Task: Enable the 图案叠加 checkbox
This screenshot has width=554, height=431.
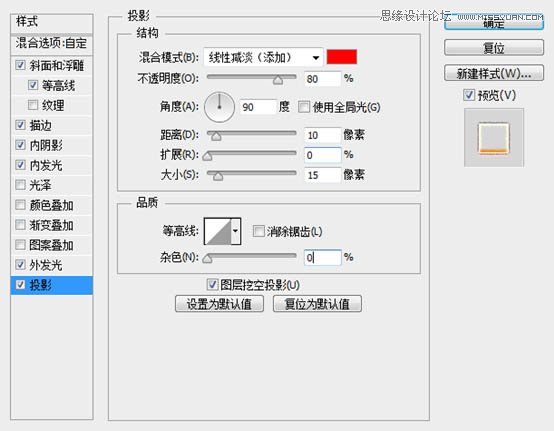Action: [20, 244]
